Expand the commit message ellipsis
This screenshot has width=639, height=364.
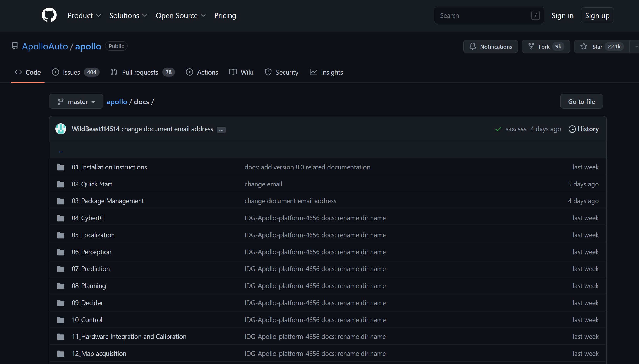point(221,130)
